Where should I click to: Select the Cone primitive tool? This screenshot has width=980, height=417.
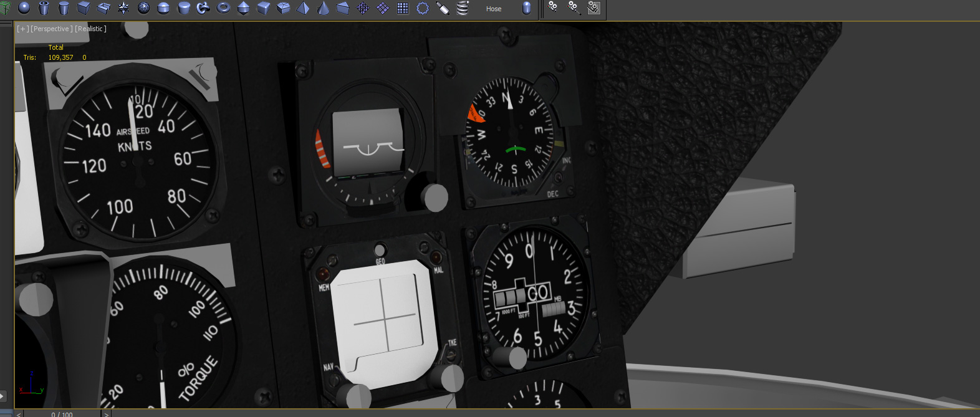click(323, 8)
